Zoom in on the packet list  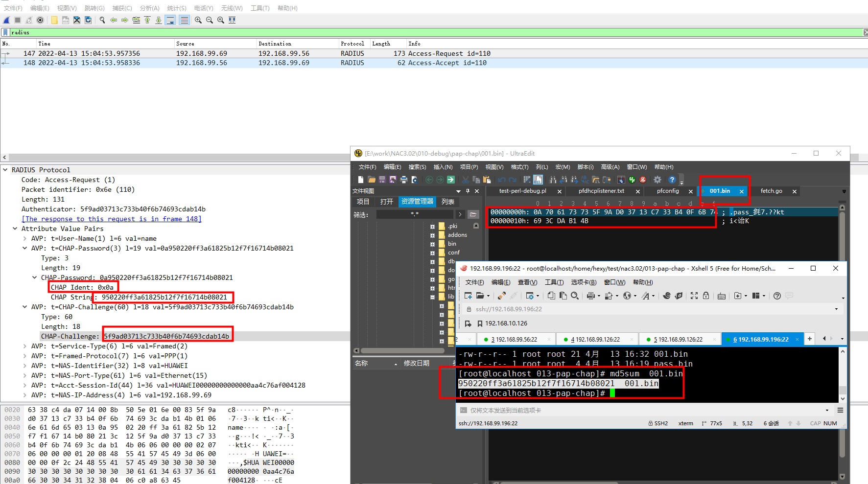pos(198,20)
